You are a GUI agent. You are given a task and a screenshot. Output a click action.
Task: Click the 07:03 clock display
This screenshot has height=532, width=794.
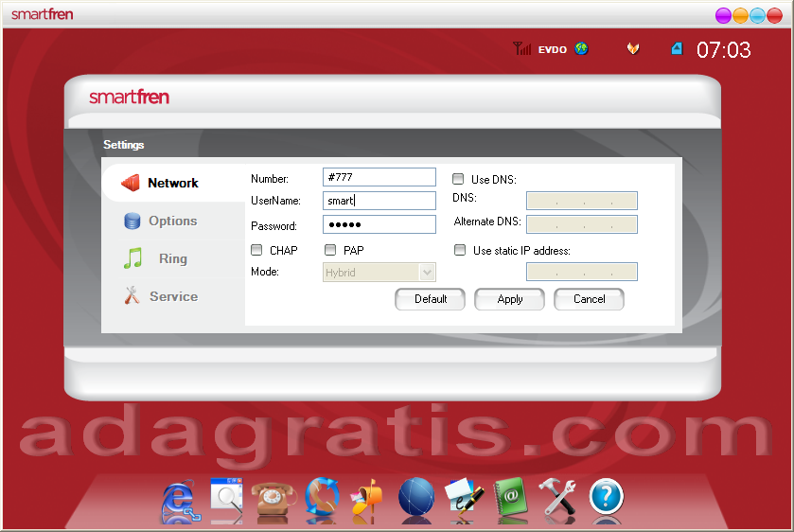[x=724, y=49]
